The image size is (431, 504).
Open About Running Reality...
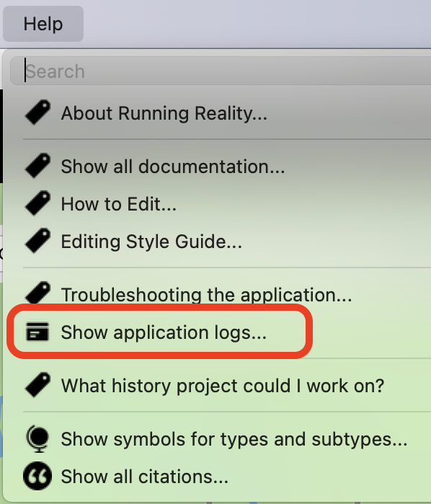point(164,113)
